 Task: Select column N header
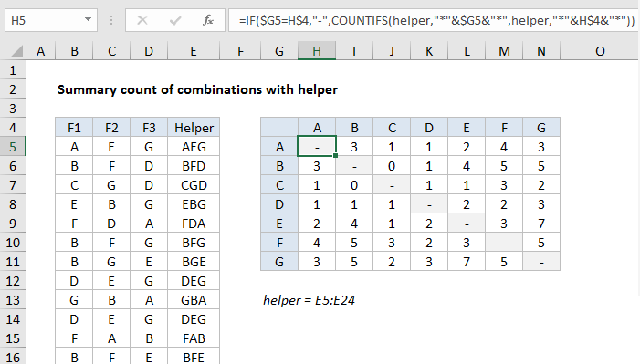[x=541, y=51]
